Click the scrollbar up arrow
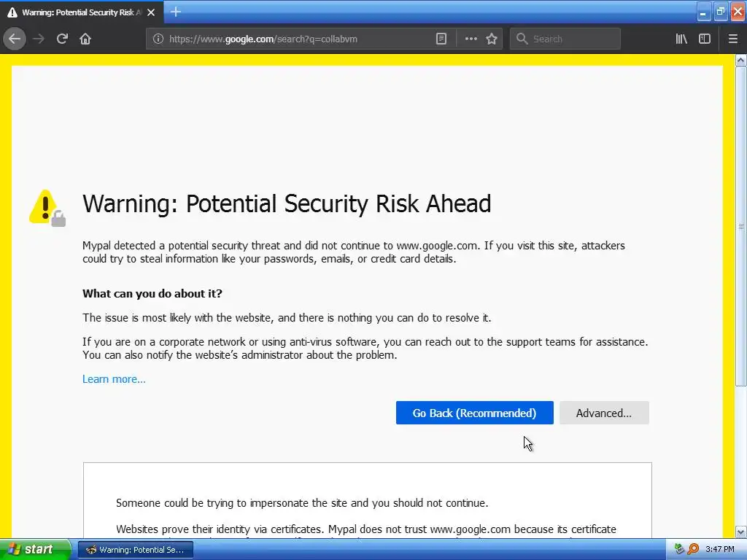 pos(741,60)
